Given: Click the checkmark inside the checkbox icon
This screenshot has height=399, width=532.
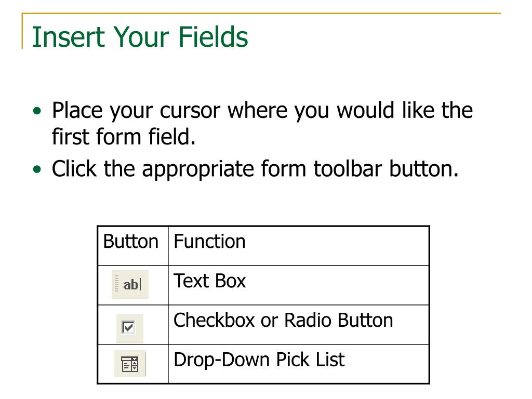Looking at the screenshot, I should click(x=129, y=328).
